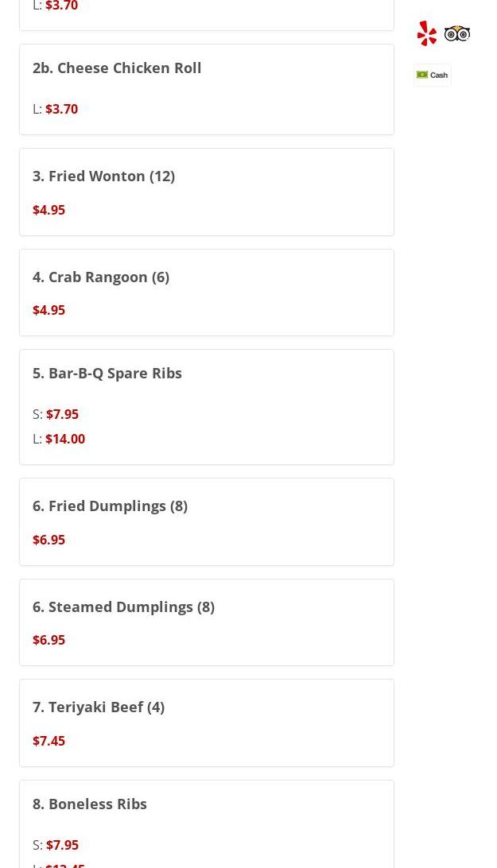Click the $3.70 Cheese Chicken Roll price
Viewport: 497px width, 868px height.
click(x=61, y=109)
